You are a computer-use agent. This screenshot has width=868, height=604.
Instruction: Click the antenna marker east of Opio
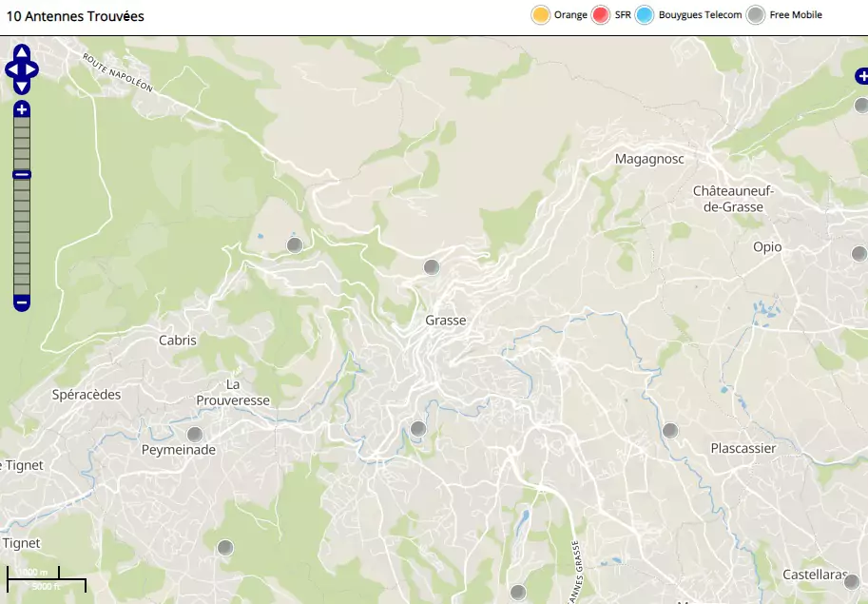coord(859,254)
